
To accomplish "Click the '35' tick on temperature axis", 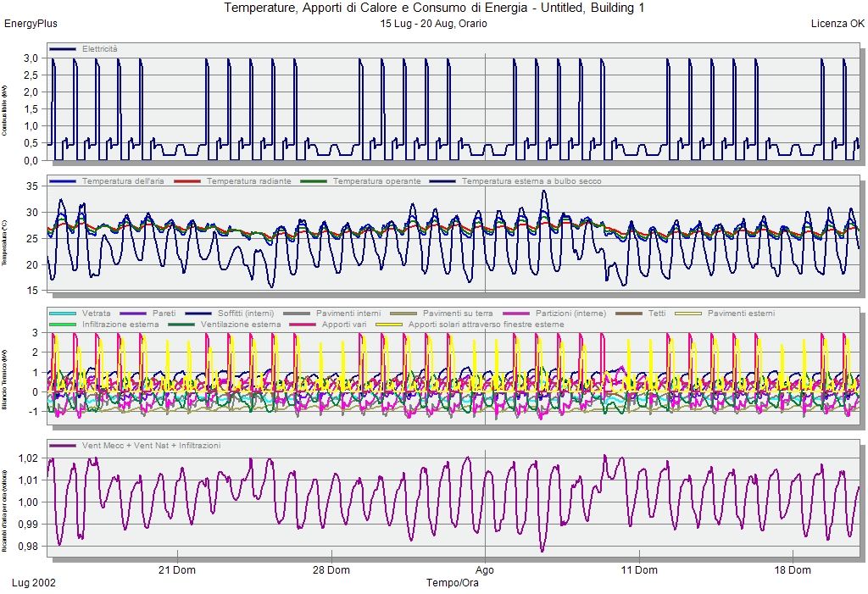I will 32,186.
